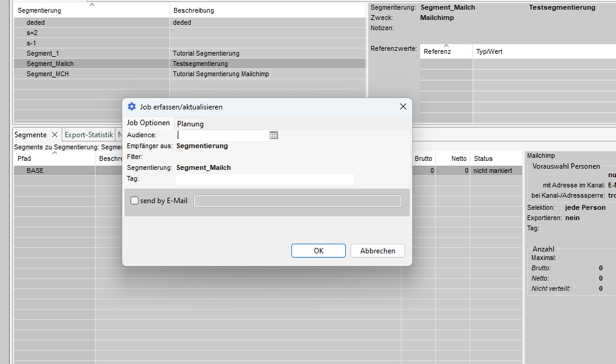Switch to the Planung tab
This screenshot has width=616, height=364.
coord(190,124)
